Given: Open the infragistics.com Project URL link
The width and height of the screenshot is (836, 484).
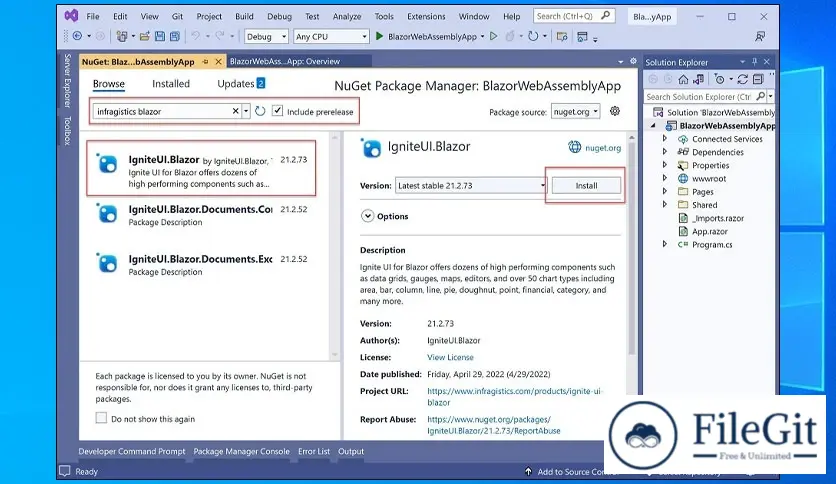Looking at the screenshot, I should (x=514, y=397).
